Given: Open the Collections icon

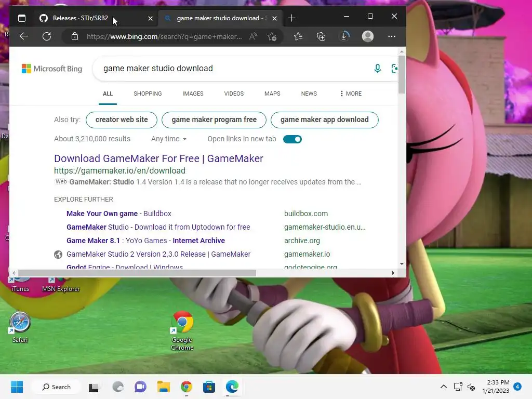Looking at the screenshot, I should 321,36.
